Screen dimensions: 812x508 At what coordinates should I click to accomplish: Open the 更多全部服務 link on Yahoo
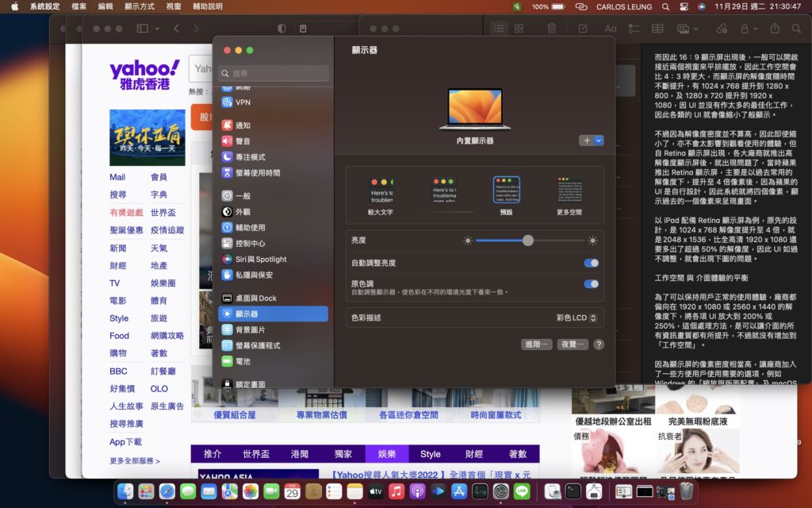135,461
